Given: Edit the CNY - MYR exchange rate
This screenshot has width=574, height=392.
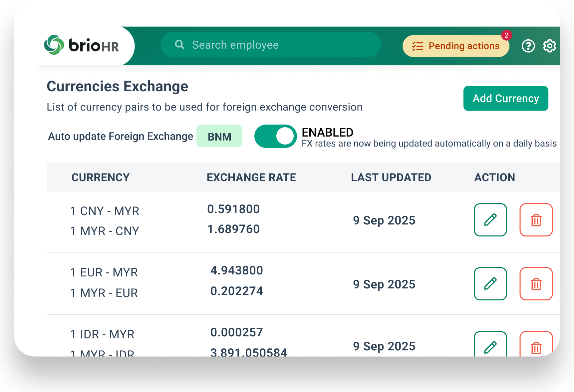Looking at the screenshot, I should 490,220.
